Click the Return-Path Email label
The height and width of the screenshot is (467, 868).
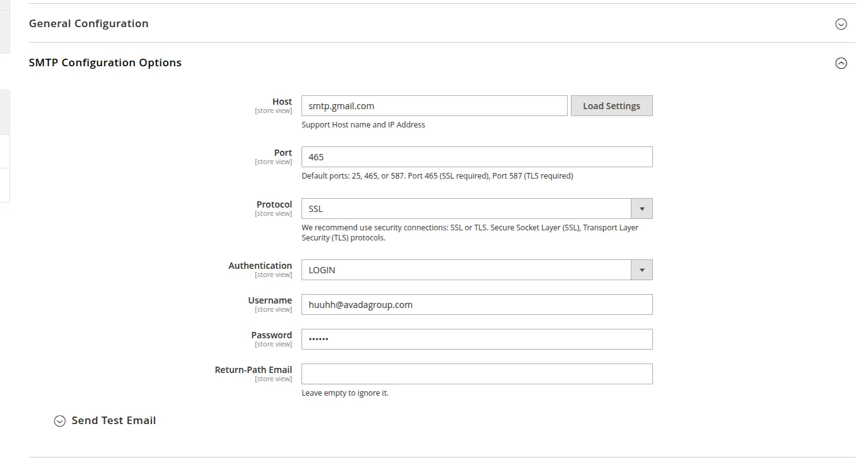(253, 370)
